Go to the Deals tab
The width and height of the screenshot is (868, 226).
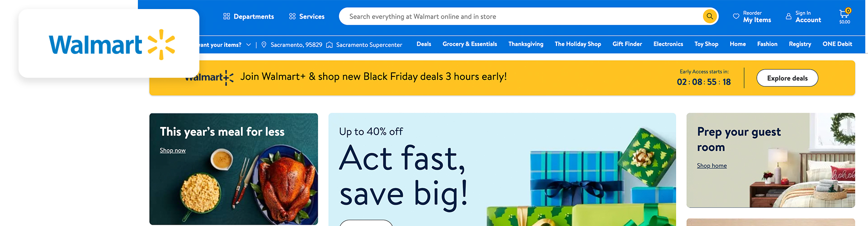[424, 44]
